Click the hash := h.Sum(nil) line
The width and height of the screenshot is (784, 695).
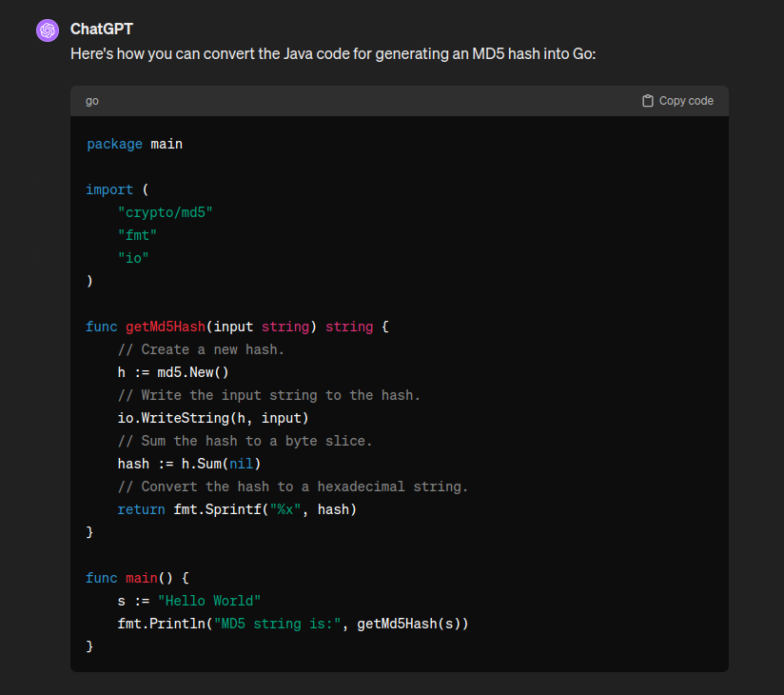[189, 464]
